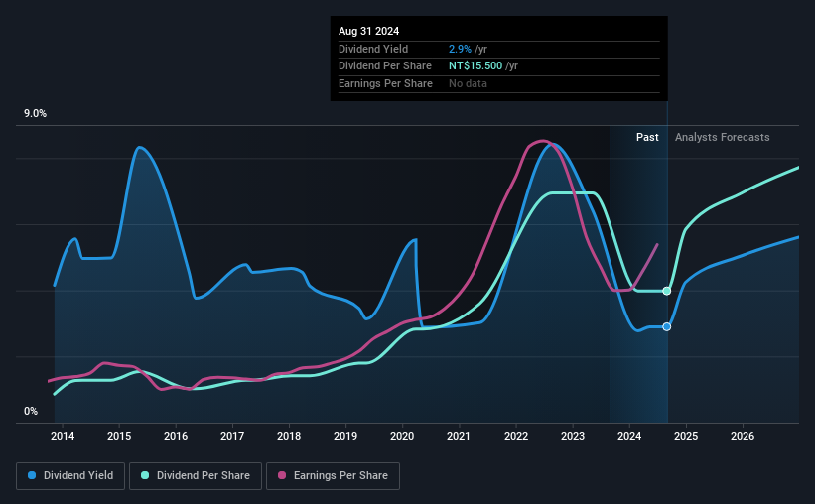This screenshot has height=504, width=815.
Task: Click the 2022 x-axis year label
Action: click(515, 436)
